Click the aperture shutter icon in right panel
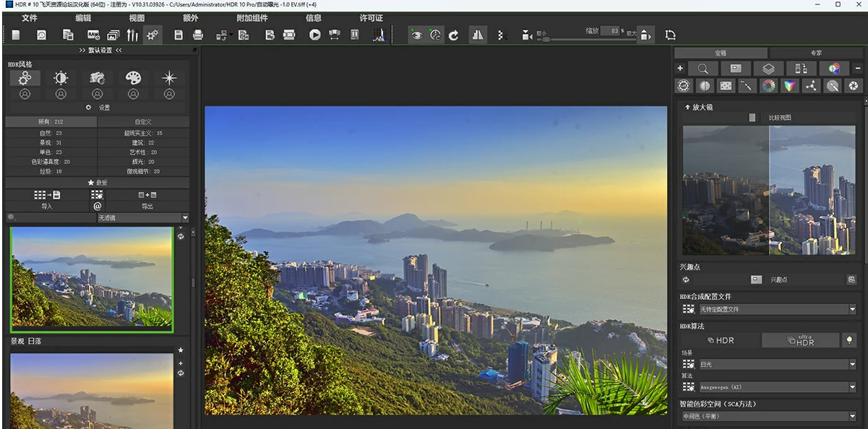This screenshot has width=868, height=429. point(854,86)
